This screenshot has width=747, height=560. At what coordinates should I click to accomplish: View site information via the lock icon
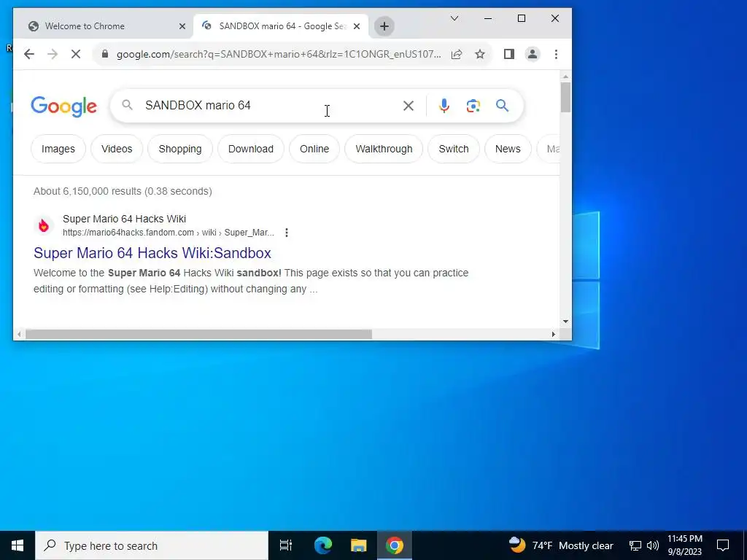click(x=105, y=54)
